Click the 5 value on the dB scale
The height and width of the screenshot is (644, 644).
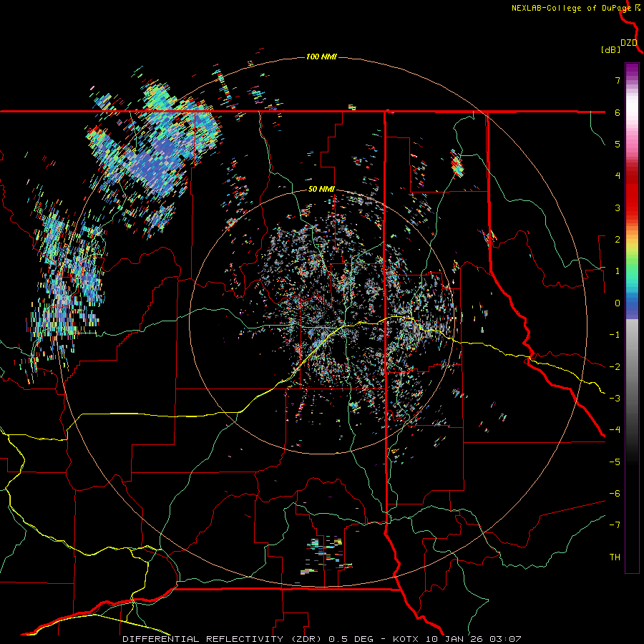(x=618, y=144)
